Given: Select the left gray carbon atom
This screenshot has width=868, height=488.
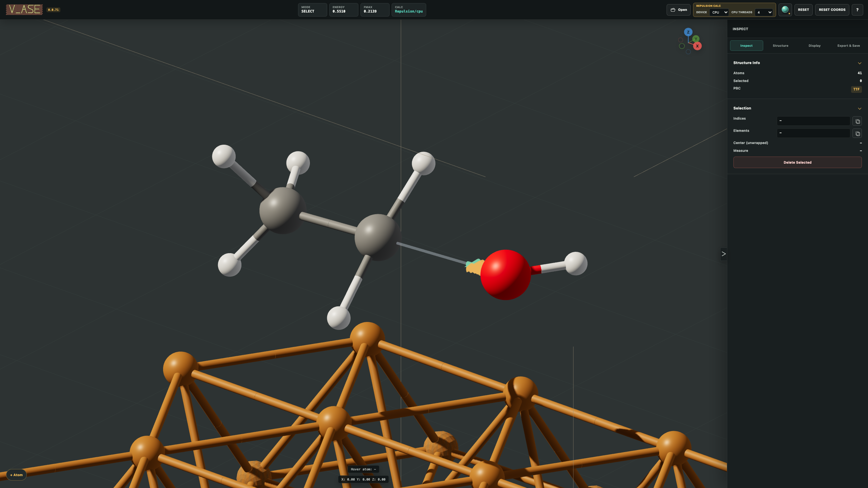Looking at the screenshot, I should (x=282, y=210).
